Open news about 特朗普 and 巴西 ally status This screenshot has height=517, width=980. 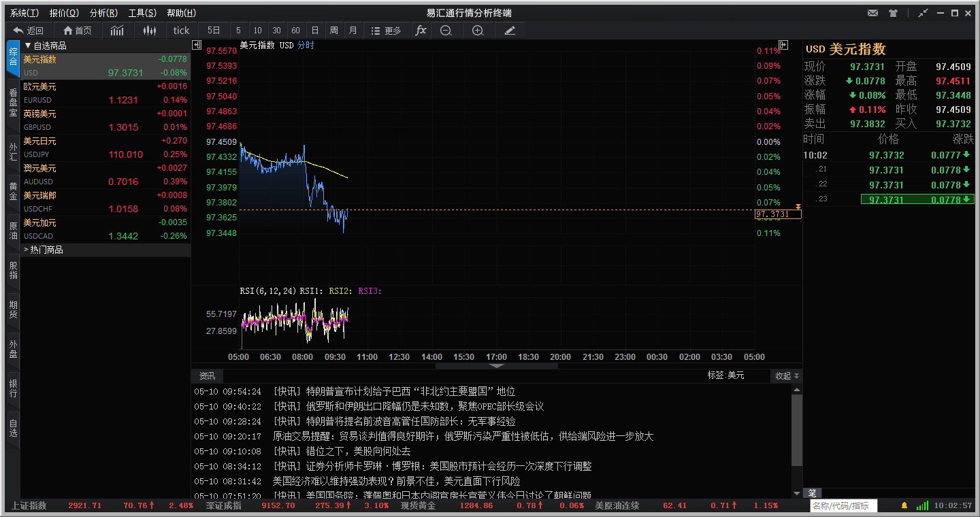click(410, 391)
